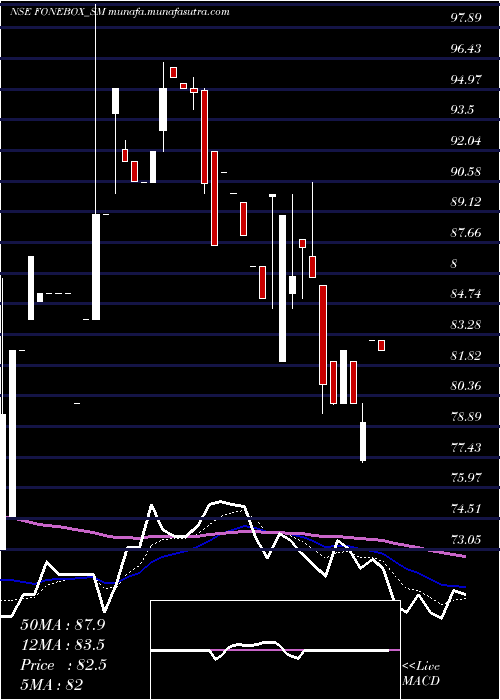Click the 5MA : 82 reading
Image resolution: width=500 pixels, height=700 pixels.
[x=52, y=685]
